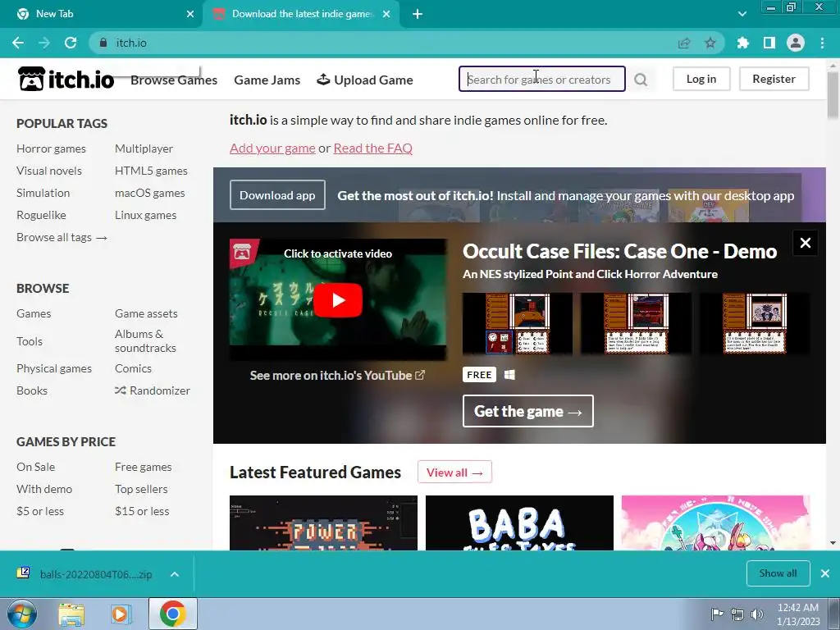Open first Occult Case Files screenshot
Screen dimensions: 840x630
tap(517, 323)
